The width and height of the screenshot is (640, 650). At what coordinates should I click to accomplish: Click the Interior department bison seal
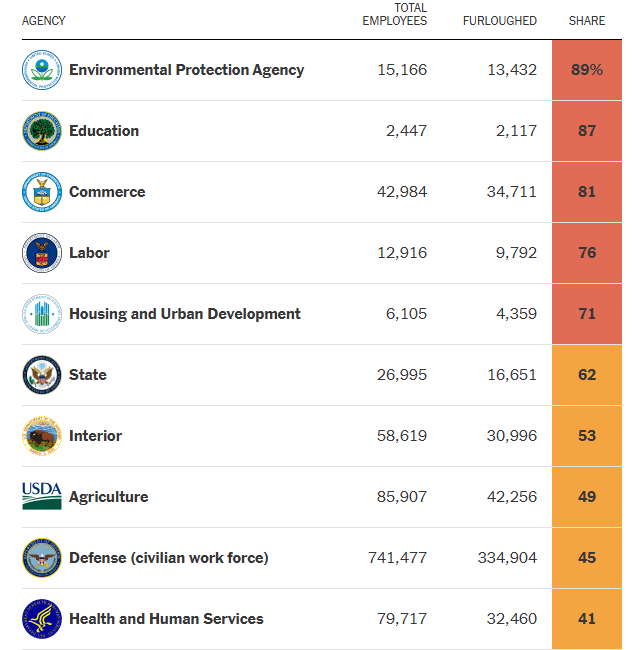click(x=42, y=436)
